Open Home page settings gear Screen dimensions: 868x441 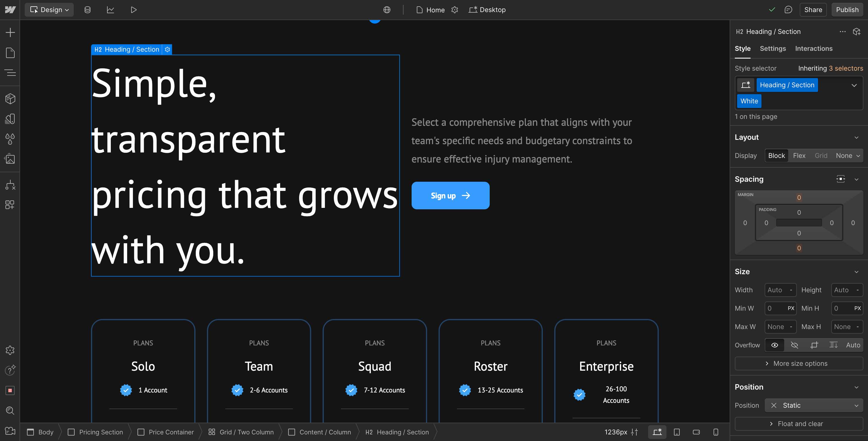455,10
